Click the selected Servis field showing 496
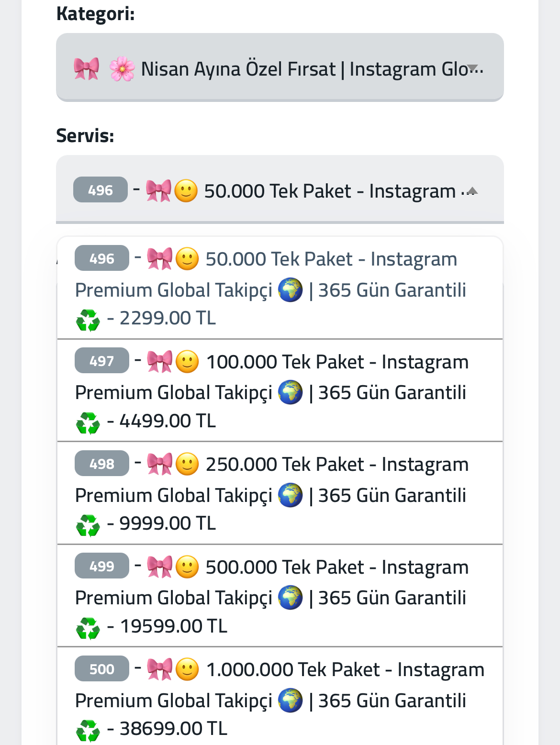This screenshot has width=560, height=745. [280, 189]
